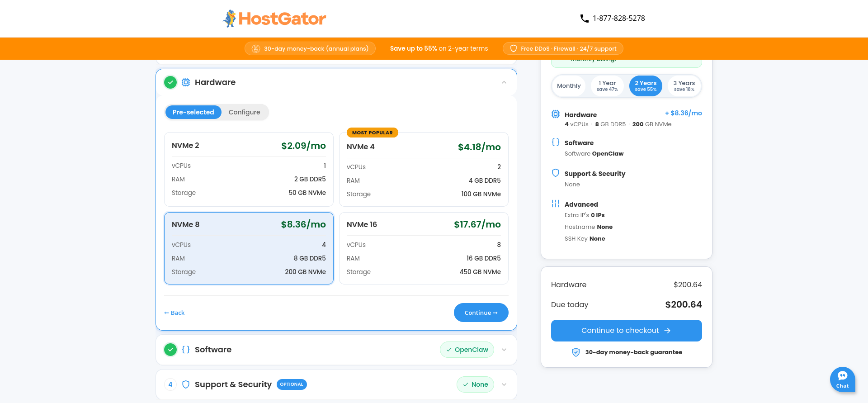Image resolution: width=868 pixels, height=403 pixels.
Task: Select 2 Years billing term
Action: (646, 86)
